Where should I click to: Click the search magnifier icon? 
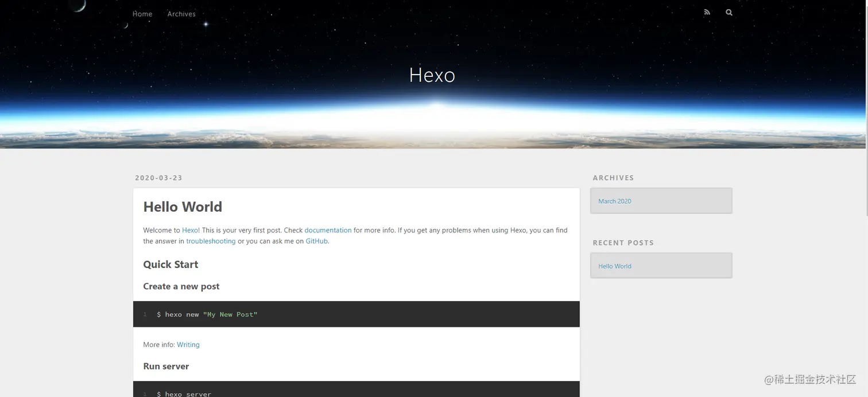point(729,12)
